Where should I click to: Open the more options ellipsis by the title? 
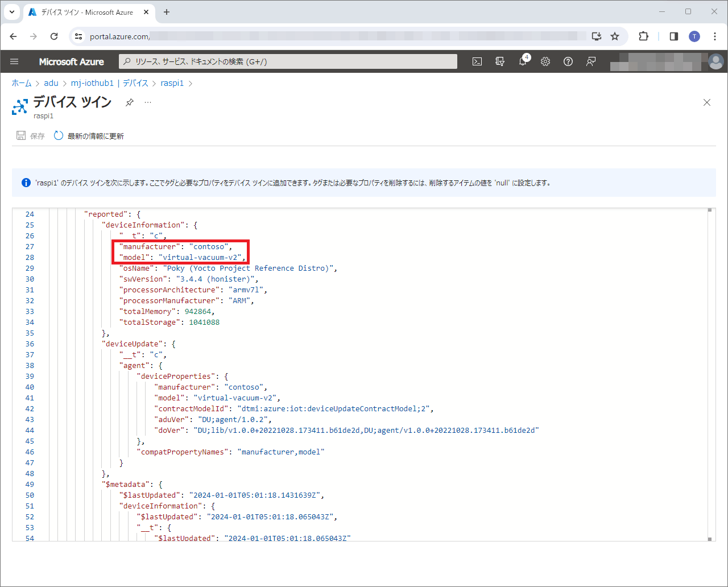click(x=148, y=102)
